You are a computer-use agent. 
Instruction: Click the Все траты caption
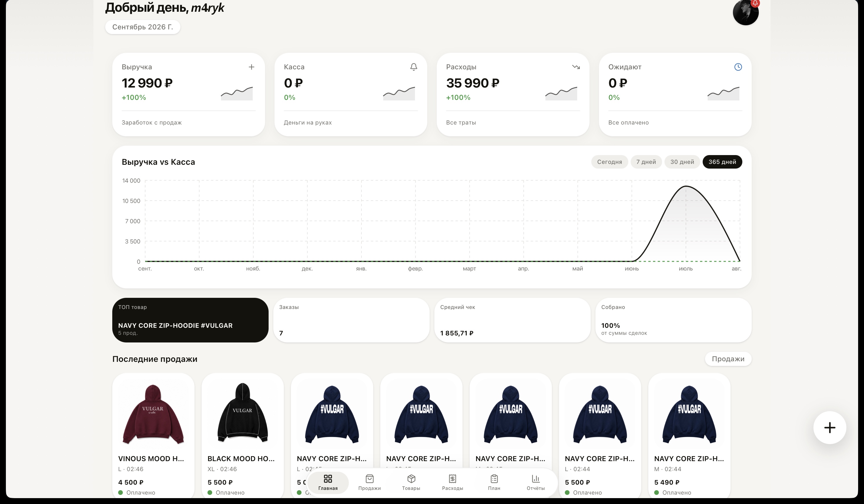[x=461, y=123]
